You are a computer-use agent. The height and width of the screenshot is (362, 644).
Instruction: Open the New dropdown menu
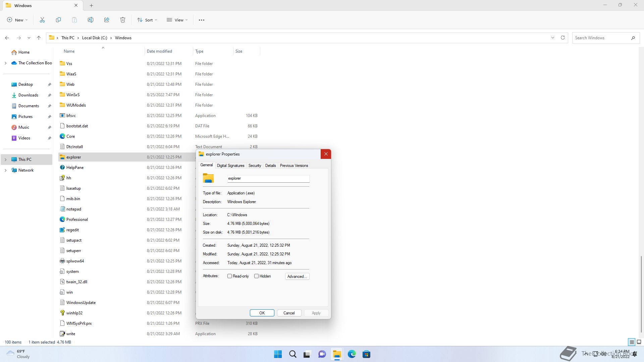tap(17, 20)
